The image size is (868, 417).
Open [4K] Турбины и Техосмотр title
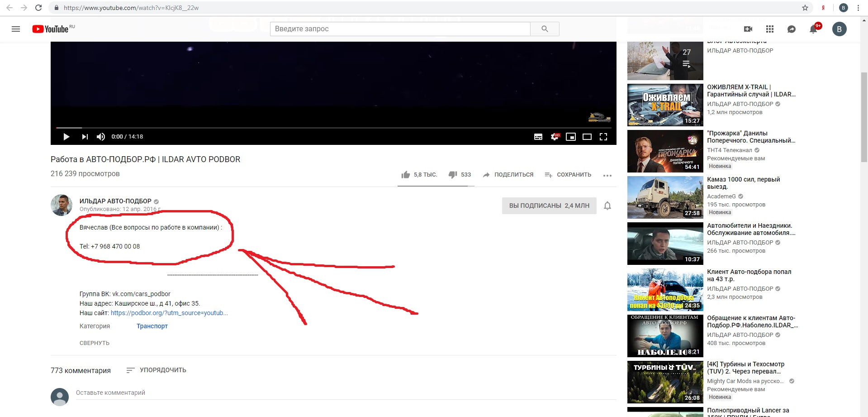coord(746,368)
